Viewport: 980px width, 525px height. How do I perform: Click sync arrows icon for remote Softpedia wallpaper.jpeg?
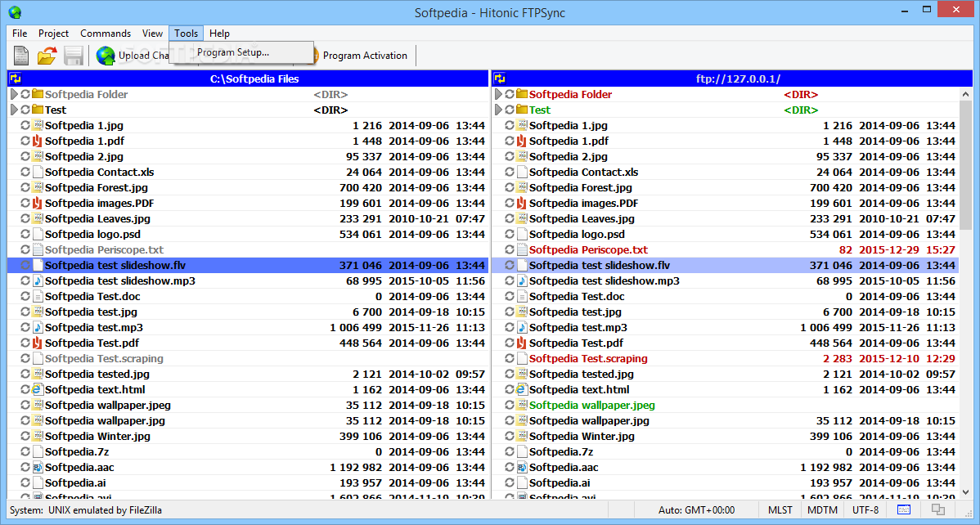[x=510, y=405]
